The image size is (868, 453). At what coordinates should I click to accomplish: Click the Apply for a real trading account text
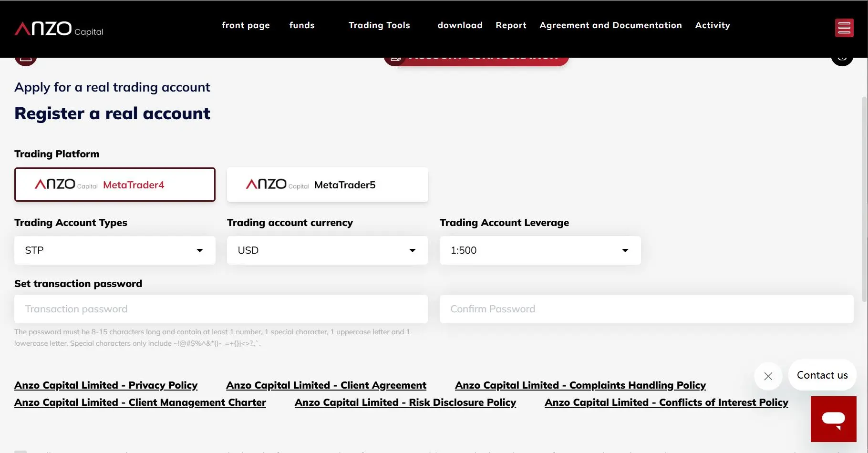coord(112,87)
